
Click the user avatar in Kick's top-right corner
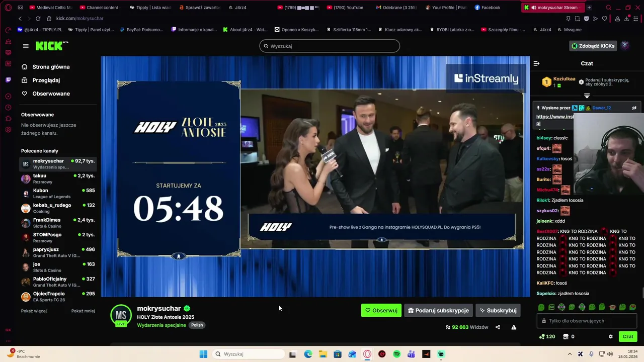pos(625,46)
